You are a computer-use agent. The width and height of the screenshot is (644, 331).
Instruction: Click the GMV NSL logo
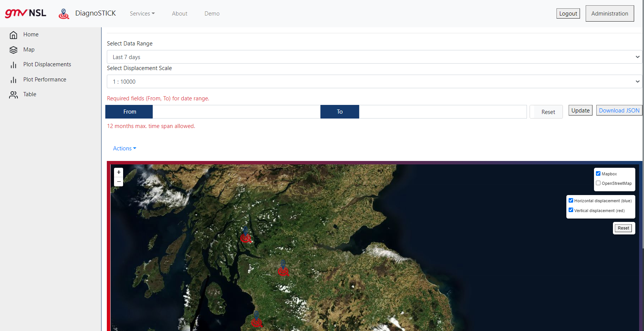(x=25, y=13)
